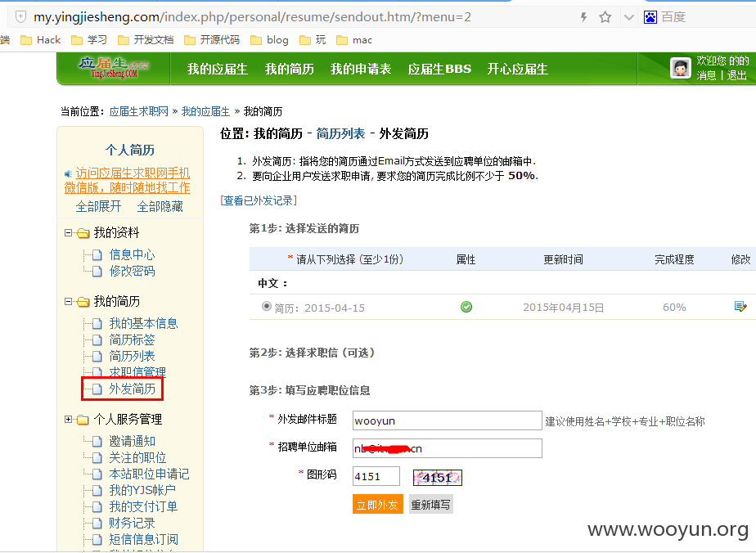Click the 4151 captcha image to refresh
This screenshot has height=553, width=756.
438,478
